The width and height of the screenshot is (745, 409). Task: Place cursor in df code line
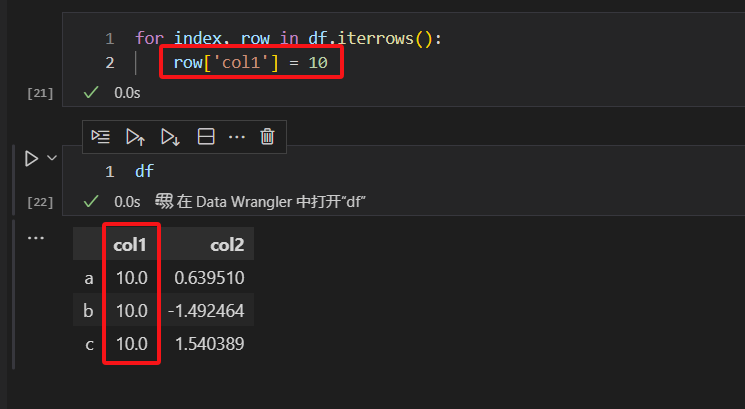(144, 171)
